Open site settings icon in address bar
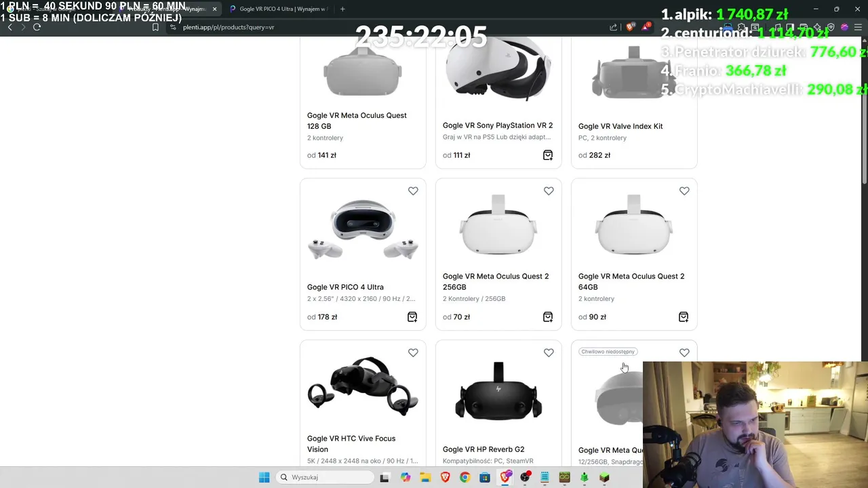This screenshot has height=488, width=868. (x=173, y=27)
